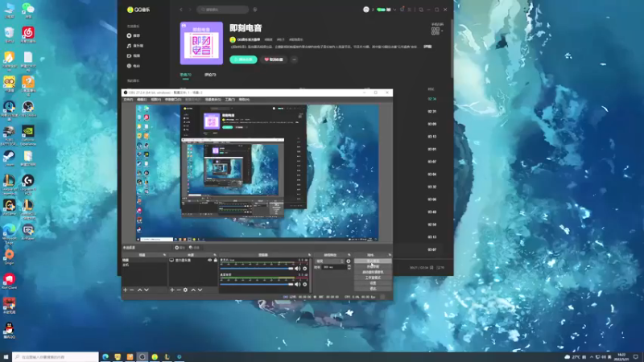Open NetEase Cloud Music desktop shortcut
Screen dimensions: 644x362
coord(28,35)
